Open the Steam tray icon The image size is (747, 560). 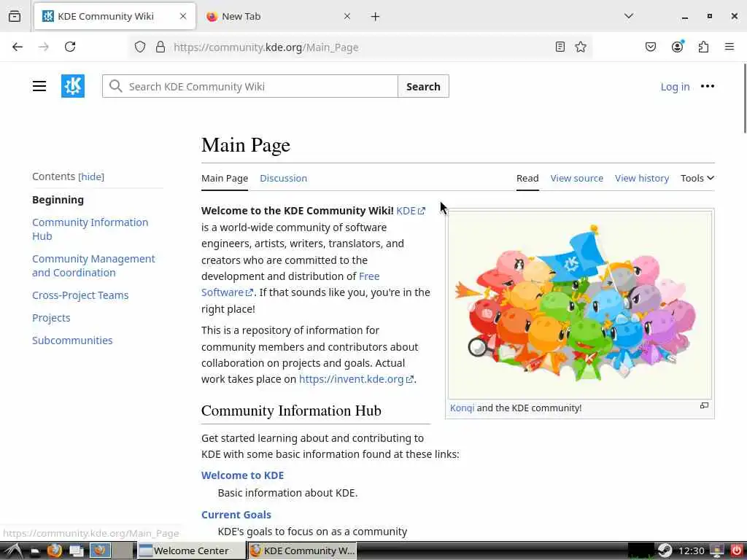click(665, 551)
